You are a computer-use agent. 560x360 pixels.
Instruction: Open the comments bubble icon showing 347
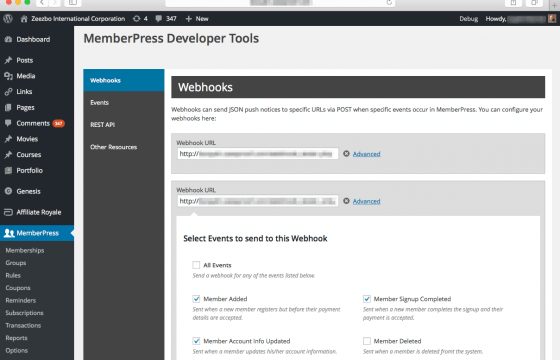coord(159,19)
